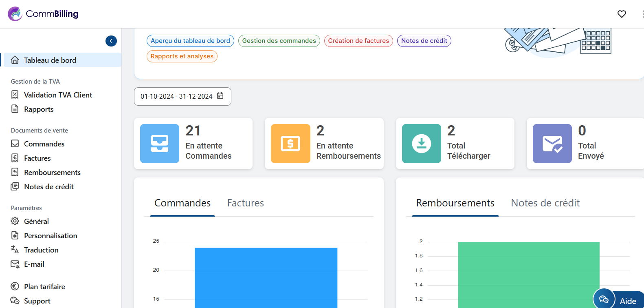
Task: Click the CommBilling logo icon
Action: [15, 14]
